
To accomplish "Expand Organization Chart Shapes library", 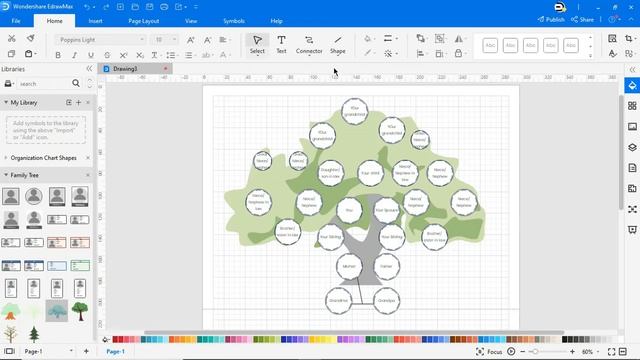I will [x=6, y=158].
